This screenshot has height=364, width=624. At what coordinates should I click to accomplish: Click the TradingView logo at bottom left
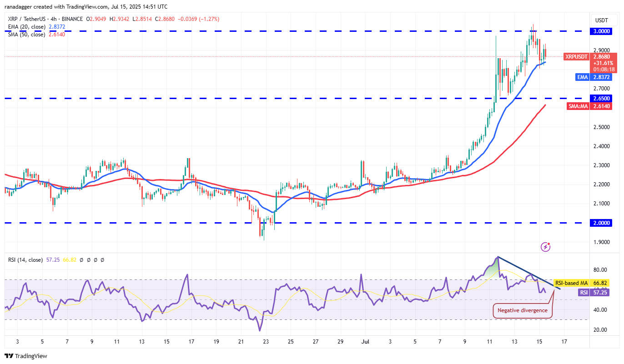point(26,356)
